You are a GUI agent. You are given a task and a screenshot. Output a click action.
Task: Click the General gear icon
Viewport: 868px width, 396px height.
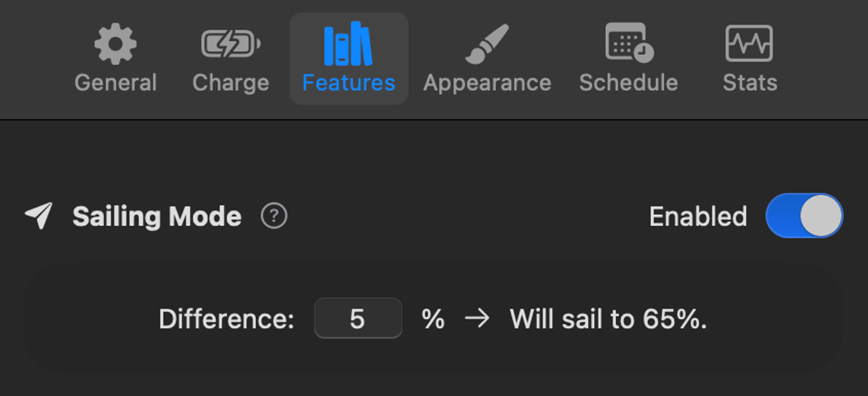[x=115, y=44]
